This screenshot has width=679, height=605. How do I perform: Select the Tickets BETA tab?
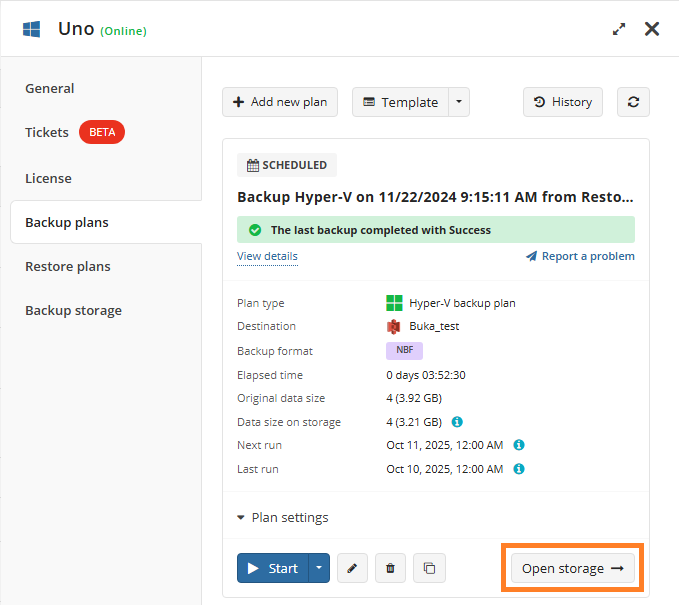point(74,132)
